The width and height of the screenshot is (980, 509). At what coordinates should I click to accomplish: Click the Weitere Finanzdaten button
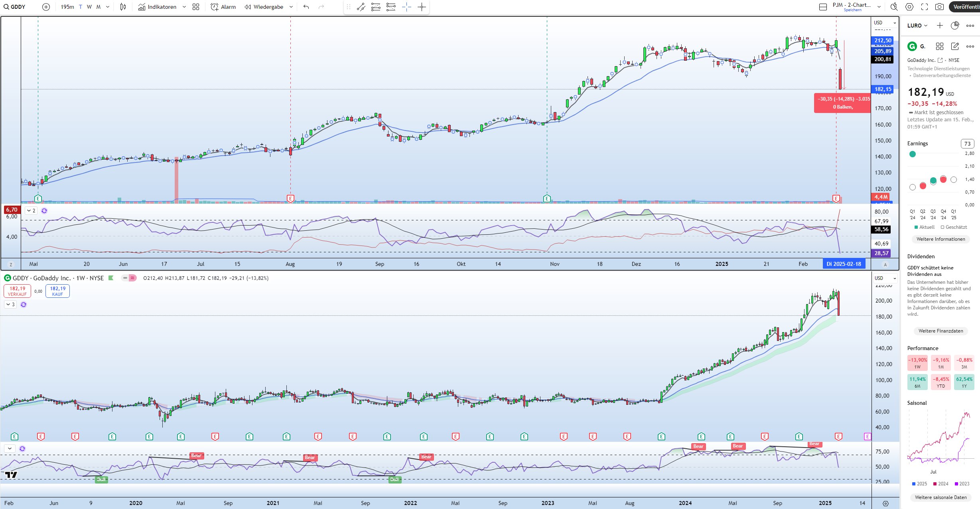(x=941, y=331)
